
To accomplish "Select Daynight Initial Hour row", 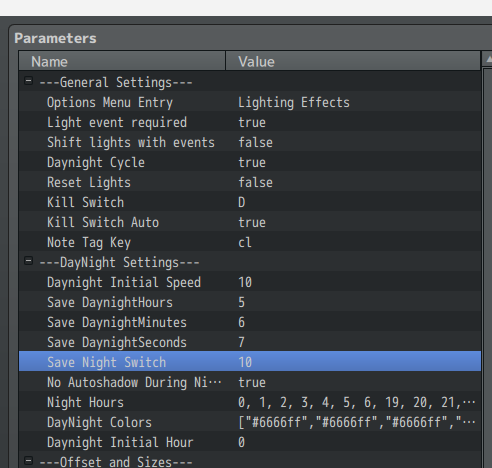I will [x=250, y=442].
